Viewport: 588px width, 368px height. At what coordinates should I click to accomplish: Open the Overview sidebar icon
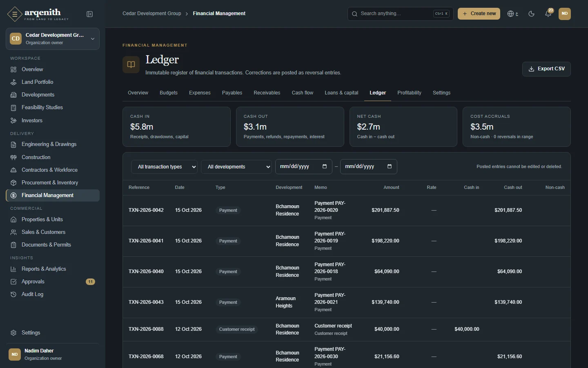pos(13,70)
